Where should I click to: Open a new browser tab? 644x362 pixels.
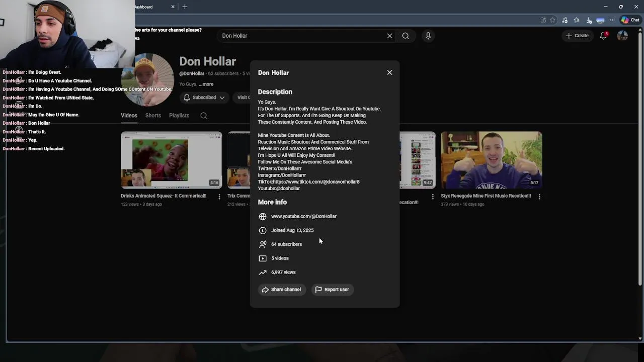click(185, 7)
